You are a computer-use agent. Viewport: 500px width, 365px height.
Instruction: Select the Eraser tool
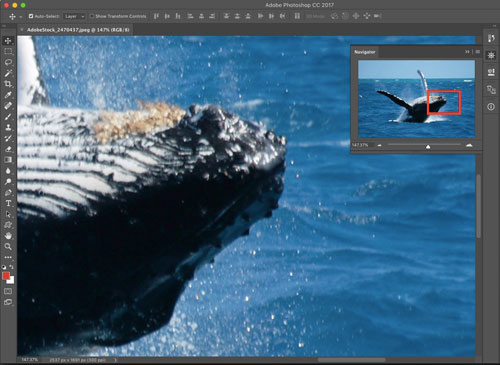8,149
